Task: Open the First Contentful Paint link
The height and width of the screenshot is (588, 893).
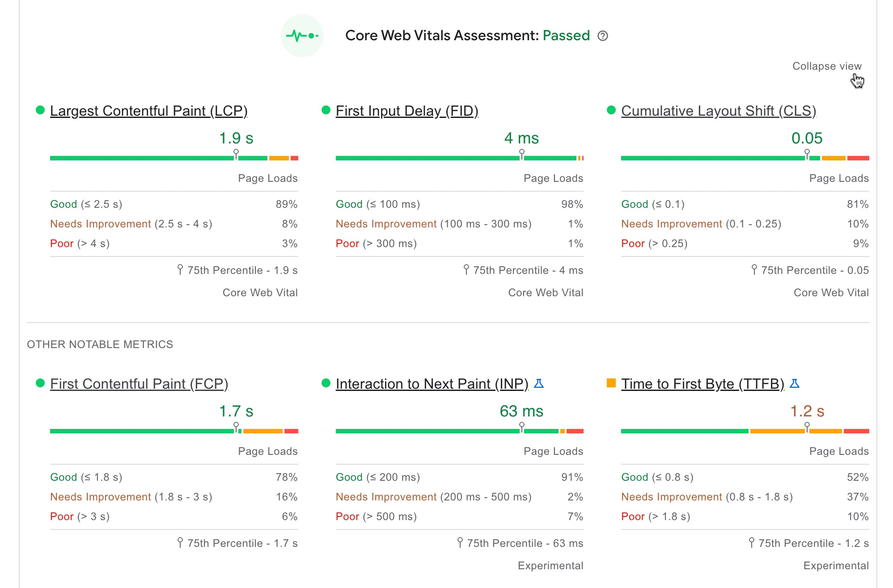Action: [140, 383]
